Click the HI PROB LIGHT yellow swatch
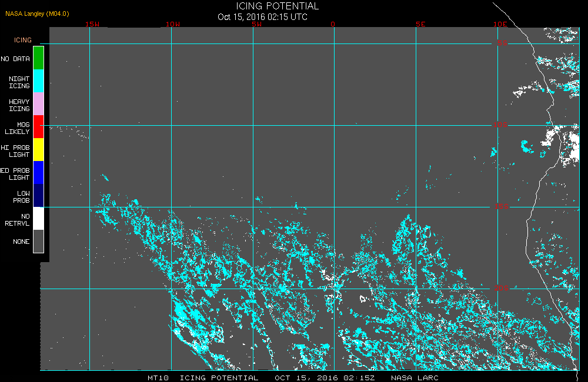This screenshot has width=588, height=382. coord(39,150)
